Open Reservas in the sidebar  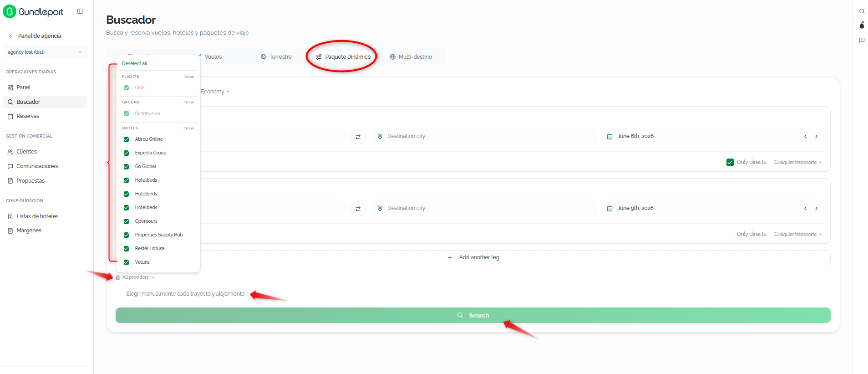click(45, 116)
